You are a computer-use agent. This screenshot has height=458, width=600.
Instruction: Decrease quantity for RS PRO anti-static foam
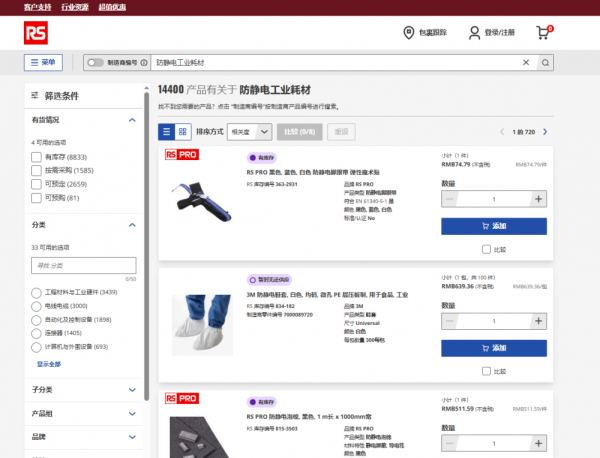point(450,443)
